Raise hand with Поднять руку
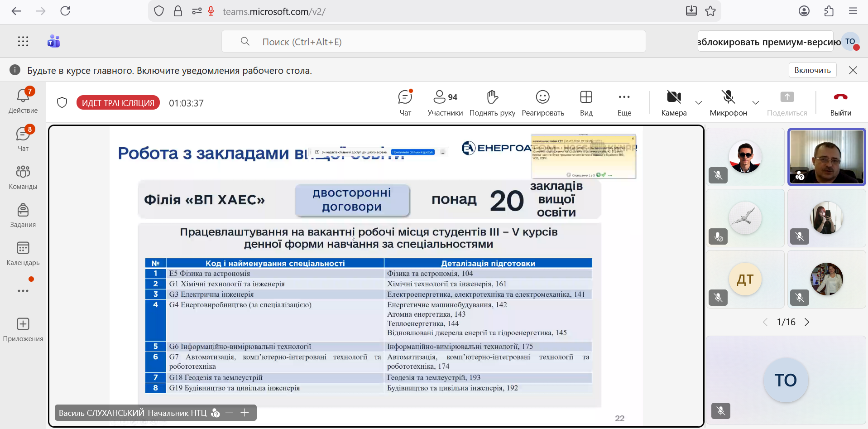 click(x=492, y=103)
